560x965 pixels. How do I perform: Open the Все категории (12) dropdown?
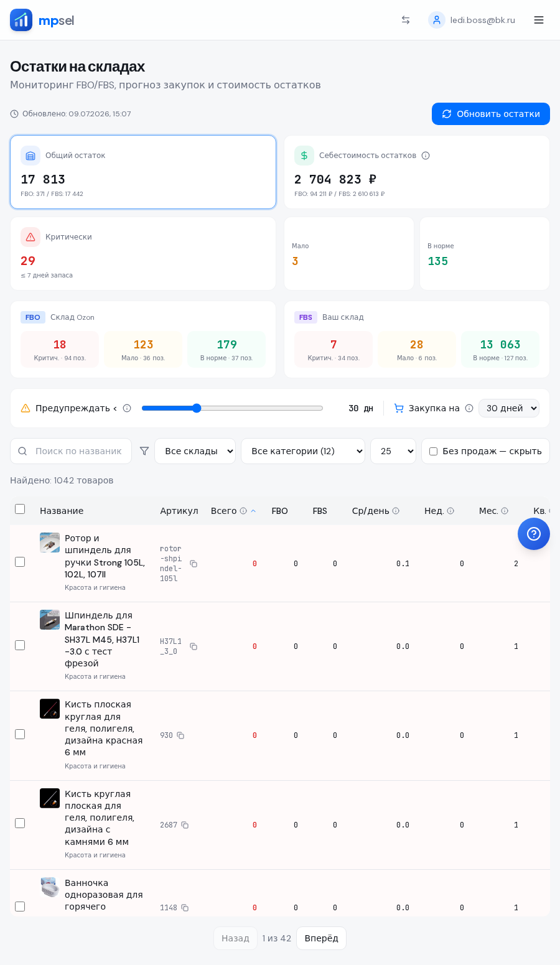coord(303,451)
